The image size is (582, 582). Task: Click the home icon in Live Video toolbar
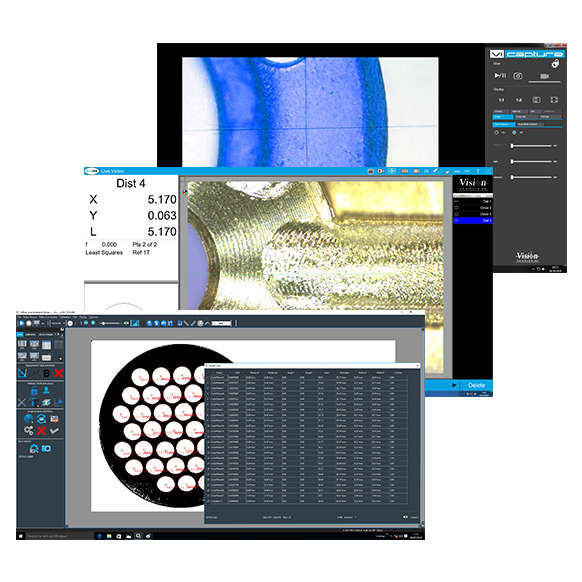click(x=370, y=171)
